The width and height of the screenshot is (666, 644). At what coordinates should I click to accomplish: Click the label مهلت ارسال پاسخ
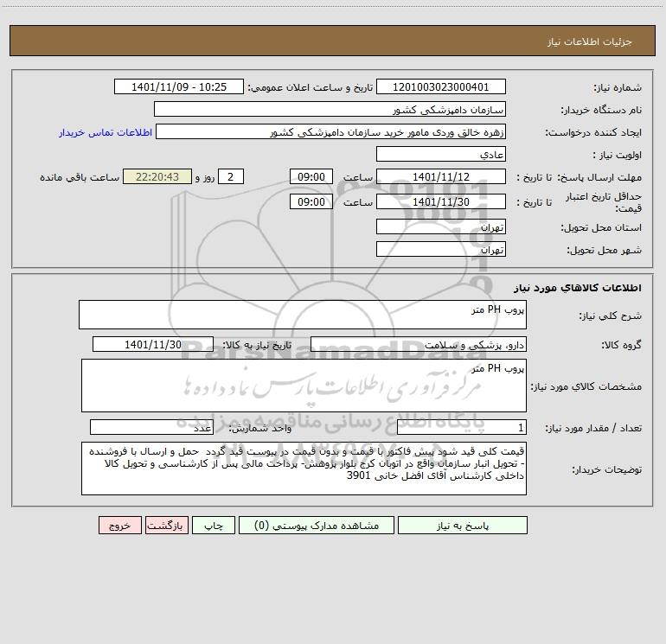(x=599, y=177)
